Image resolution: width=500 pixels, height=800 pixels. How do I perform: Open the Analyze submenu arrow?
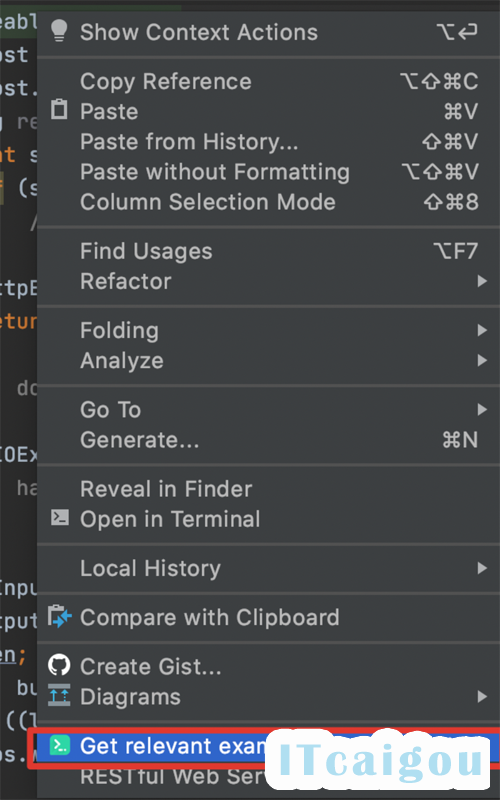482,361
